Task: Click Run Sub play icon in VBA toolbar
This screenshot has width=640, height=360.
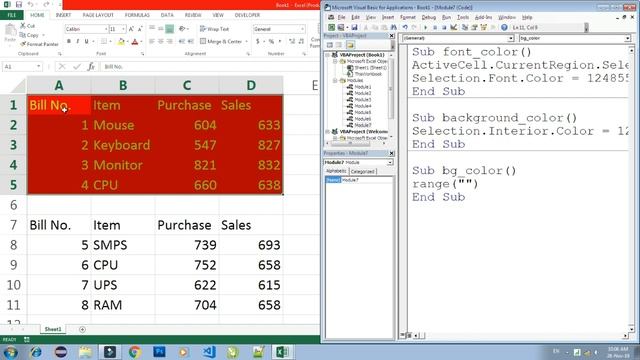Action: click(x=425, y=27)
